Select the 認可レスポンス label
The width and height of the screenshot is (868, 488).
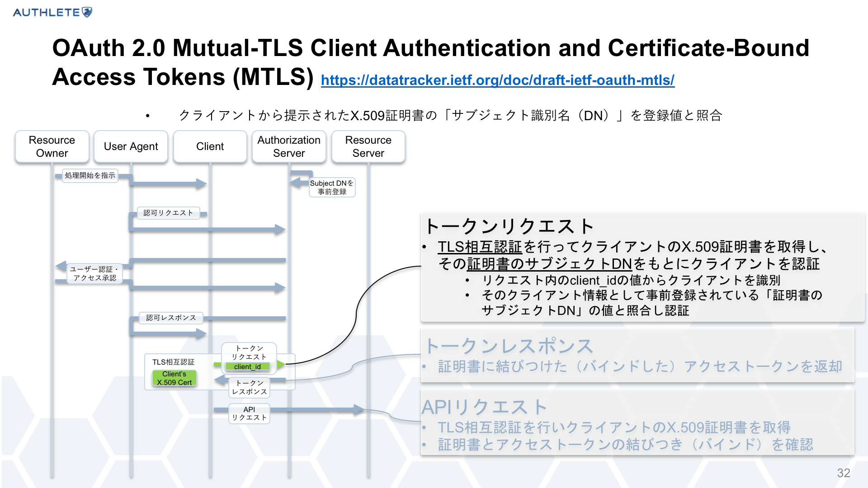tap(171, 318)
